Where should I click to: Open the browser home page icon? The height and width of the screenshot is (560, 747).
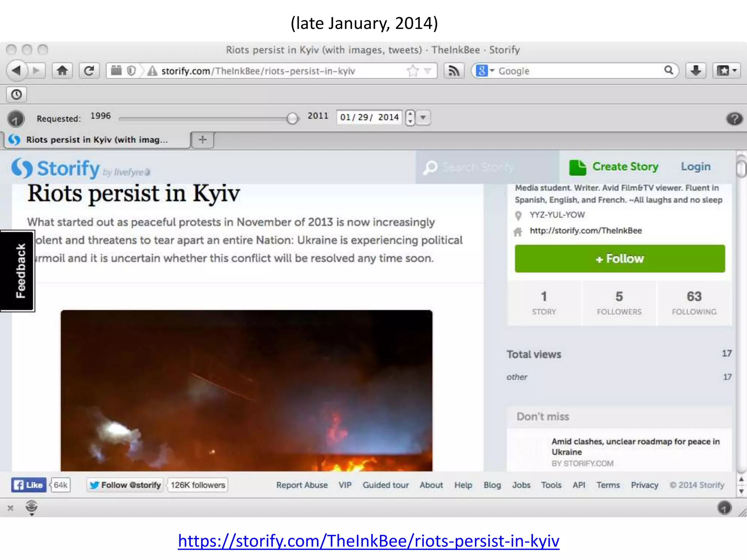(x=62, y=70)
